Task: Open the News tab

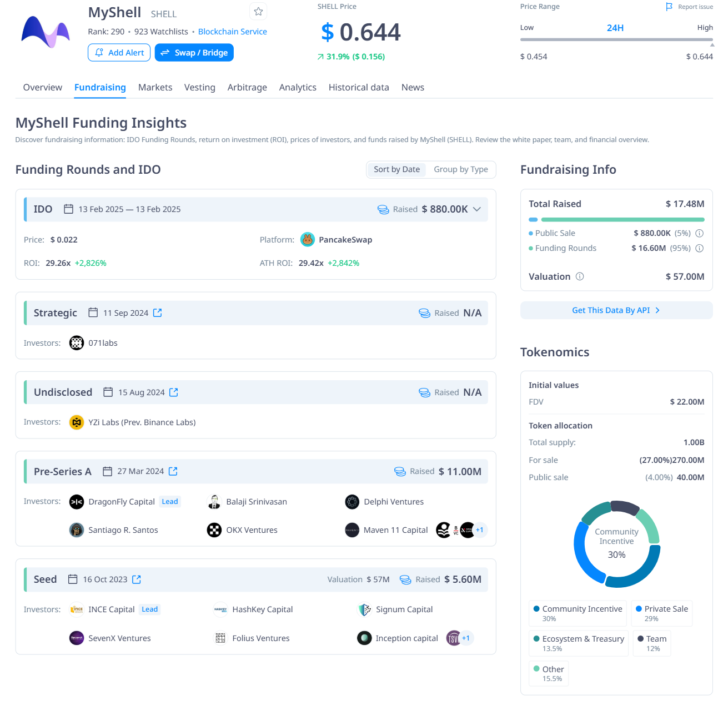Action: click(413, 87)
